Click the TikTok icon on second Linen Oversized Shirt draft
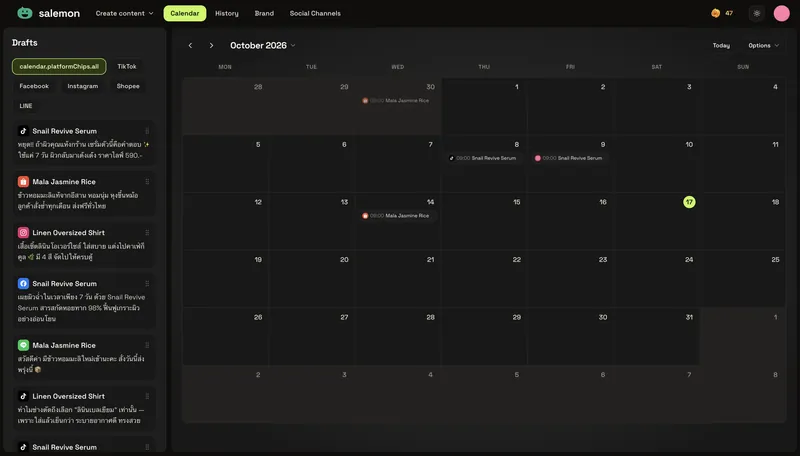 click(23, 396)
